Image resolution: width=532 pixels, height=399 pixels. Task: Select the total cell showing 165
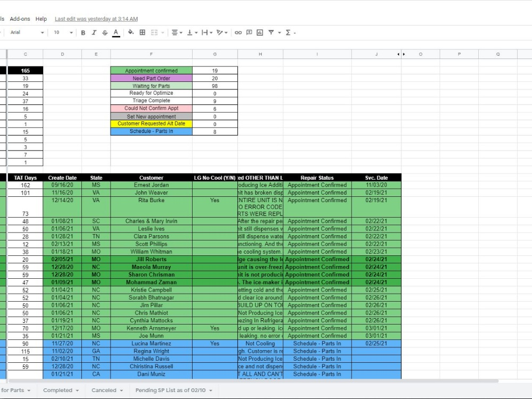coord(26,71)
